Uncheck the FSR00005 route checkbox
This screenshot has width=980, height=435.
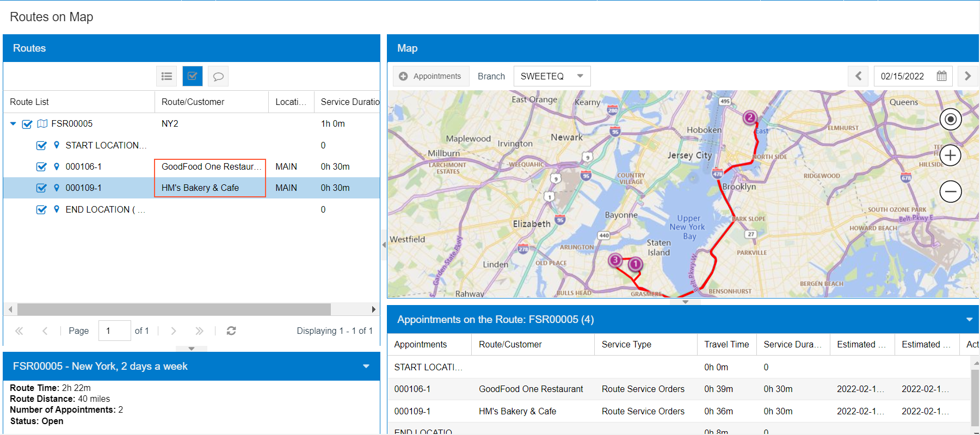[27, 124]
